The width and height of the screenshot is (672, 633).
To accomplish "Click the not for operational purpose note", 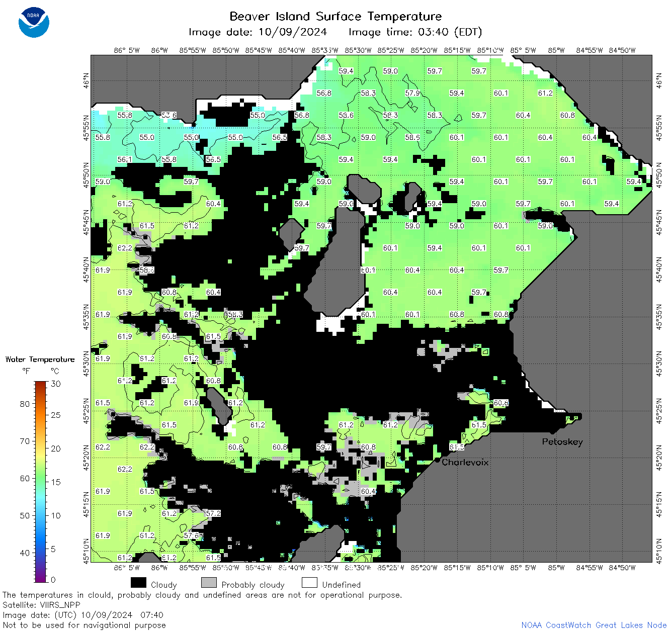I will (x=202, y=595).
